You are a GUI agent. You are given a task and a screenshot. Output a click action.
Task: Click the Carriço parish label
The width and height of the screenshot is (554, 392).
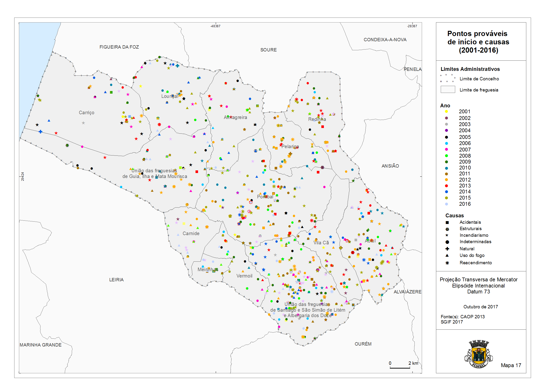tap(86, 113)
